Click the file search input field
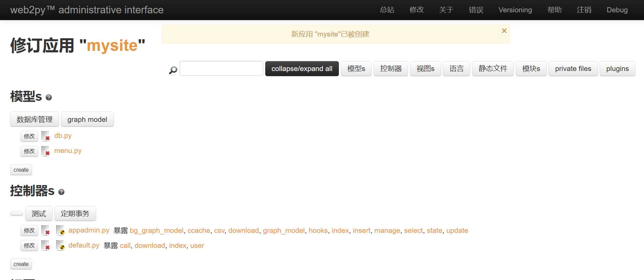The height and width of the screenshot is (280, 644). (221, 68)
